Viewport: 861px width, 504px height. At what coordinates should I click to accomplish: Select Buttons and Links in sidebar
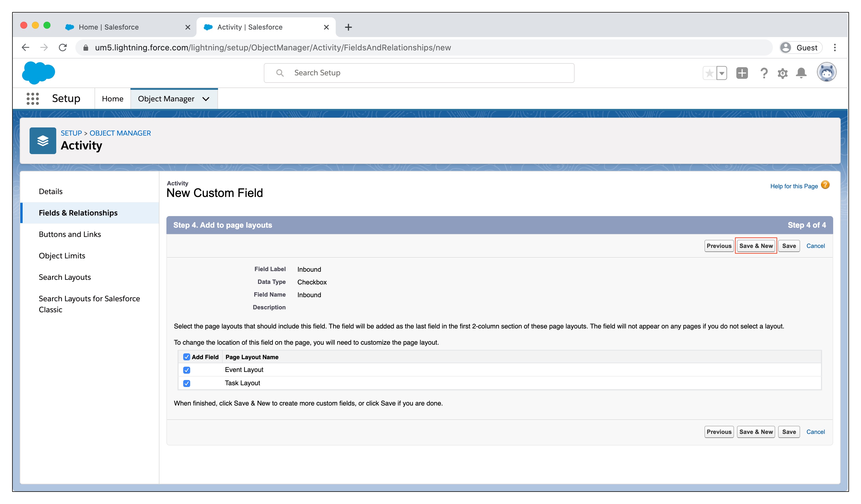pos(70,234)
